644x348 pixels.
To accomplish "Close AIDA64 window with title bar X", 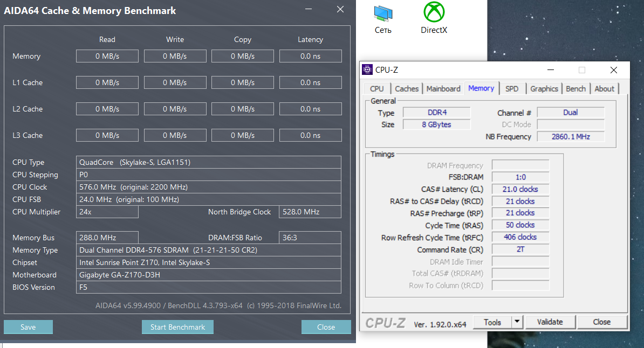I will [x=340, y=9].
